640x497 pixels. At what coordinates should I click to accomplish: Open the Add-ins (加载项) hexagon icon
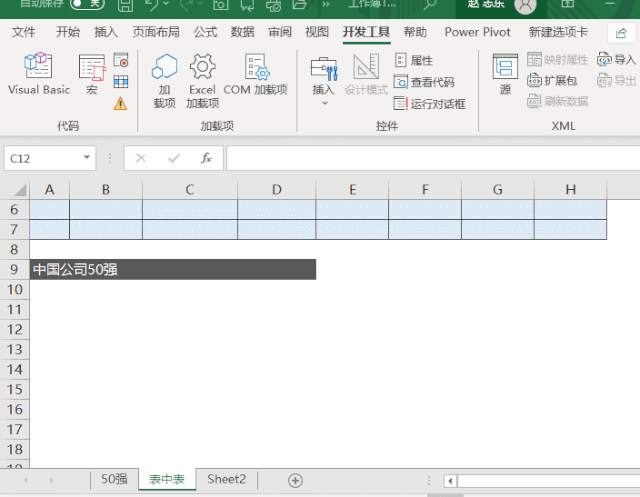[x=164, y=80]
